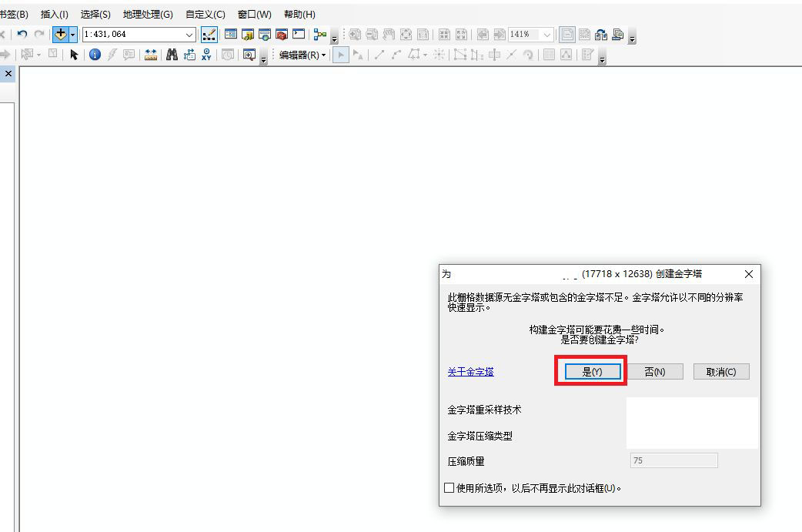Open the 自定义(C) menu
This screenshot has width=802, height=532.
click(205, 15)
